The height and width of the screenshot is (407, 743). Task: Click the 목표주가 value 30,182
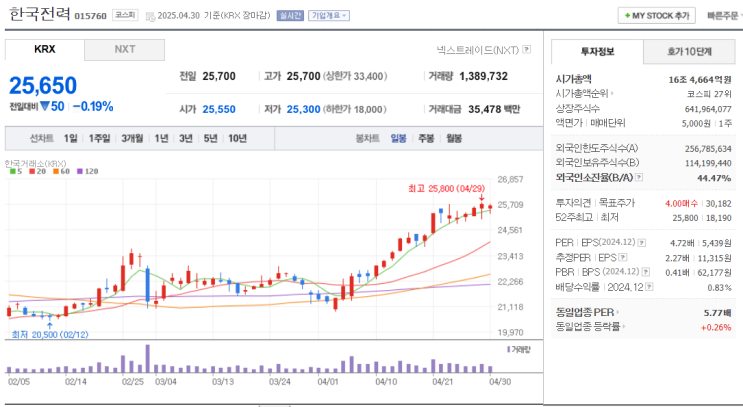(718, 204)
